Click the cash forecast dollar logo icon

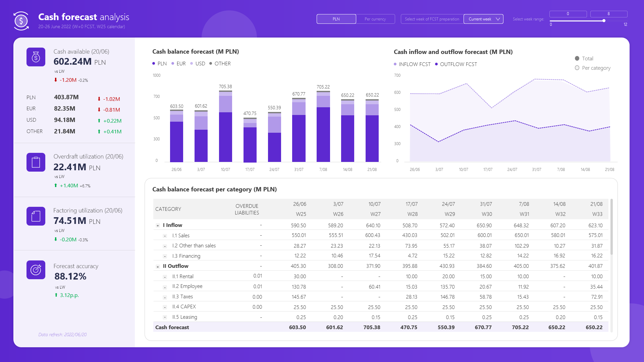point(21,21)
